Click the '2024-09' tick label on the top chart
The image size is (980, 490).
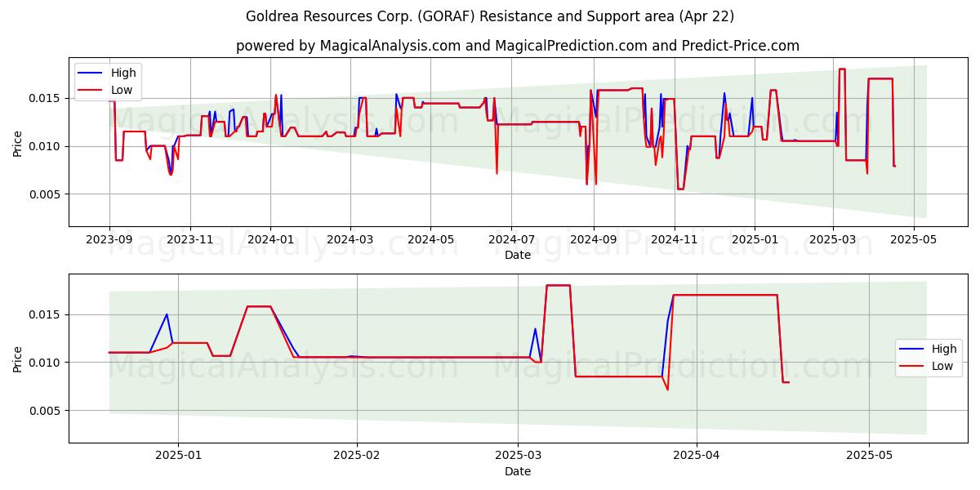pos(593,240)
